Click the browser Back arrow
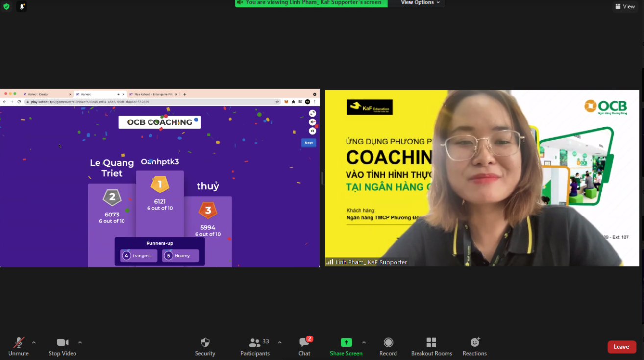This screenshot has height=360, width=644. pyautogui.click(x=5, y=102)
